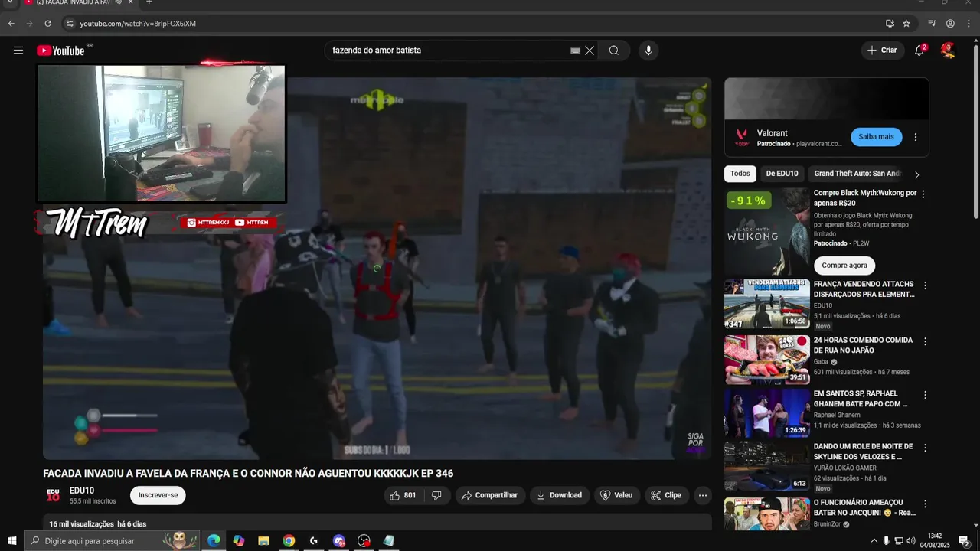The image size is (980, 551).
Task: Open options for Black Myth Wukong ad
Action: pos(923,194)
